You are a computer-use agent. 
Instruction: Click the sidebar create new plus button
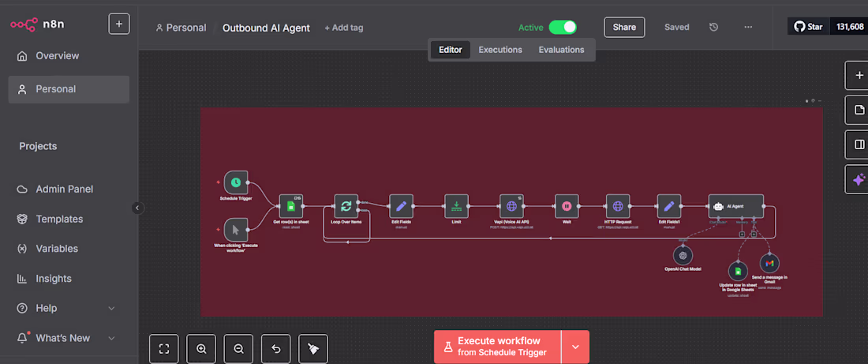(119, 24)
